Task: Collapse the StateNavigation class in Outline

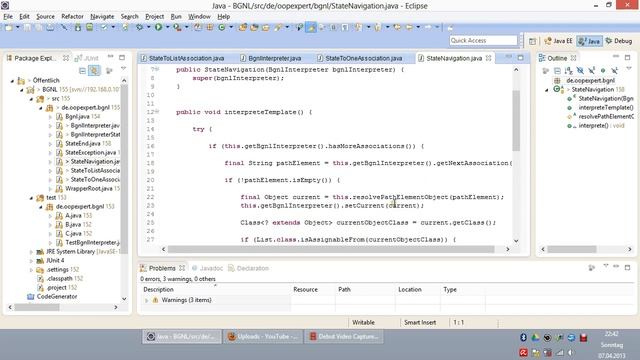Action: 547,90
